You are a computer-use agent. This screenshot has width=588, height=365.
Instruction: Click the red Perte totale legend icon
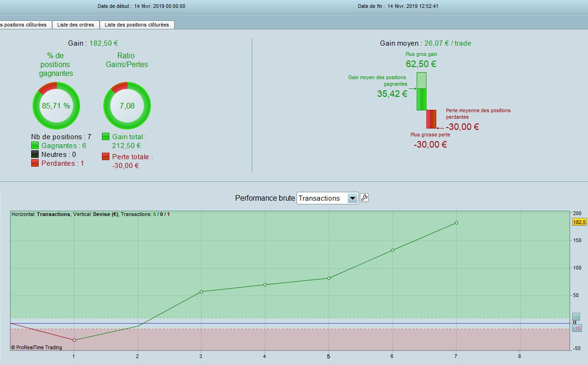click(106, 156)
